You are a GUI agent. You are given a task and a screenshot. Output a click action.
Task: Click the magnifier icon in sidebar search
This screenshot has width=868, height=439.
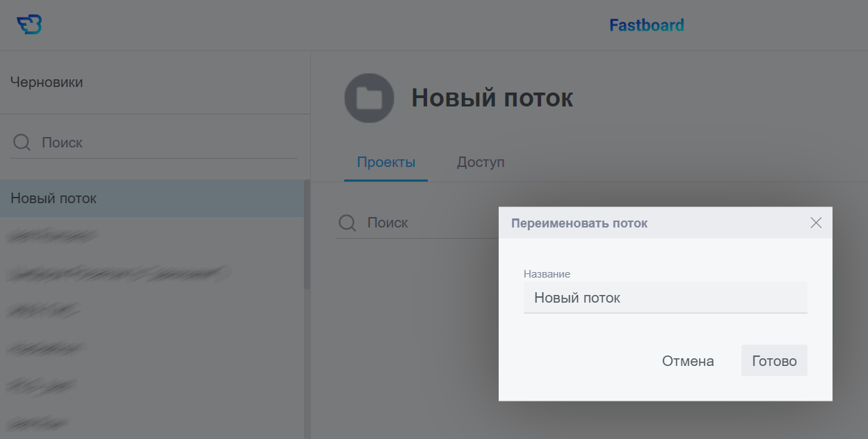point(22,143)
